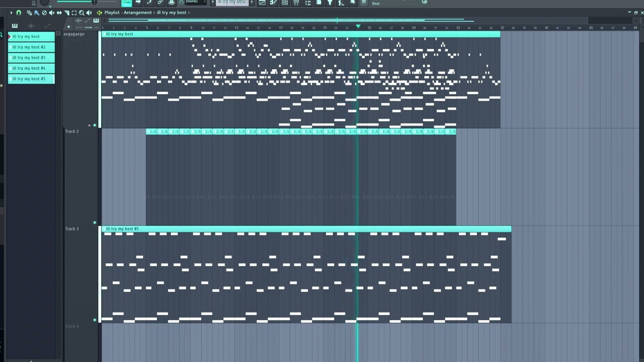This screenshot has width=644, height=362.
Task: Mute Track 3 via its green dot
Action: 95,320
